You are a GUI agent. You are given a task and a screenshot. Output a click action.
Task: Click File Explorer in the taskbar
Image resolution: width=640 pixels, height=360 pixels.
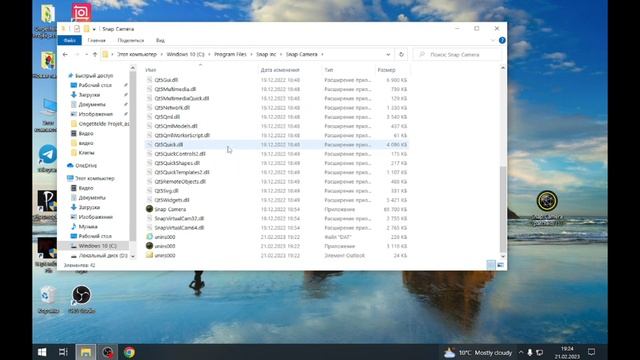click(x=86, y=352)
